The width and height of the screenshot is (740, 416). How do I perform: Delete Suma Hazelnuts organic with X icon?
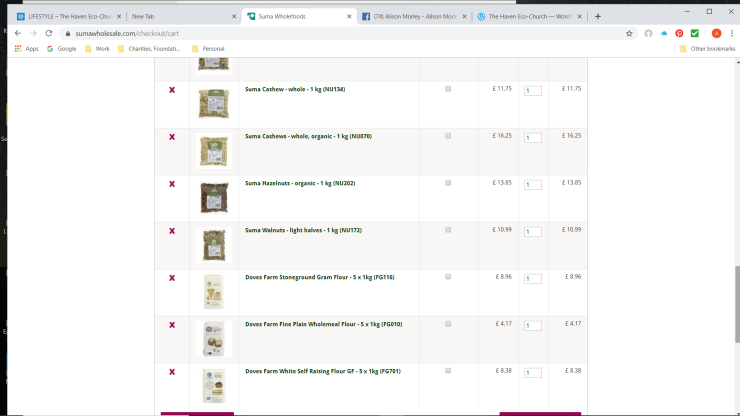coord(172,184)
